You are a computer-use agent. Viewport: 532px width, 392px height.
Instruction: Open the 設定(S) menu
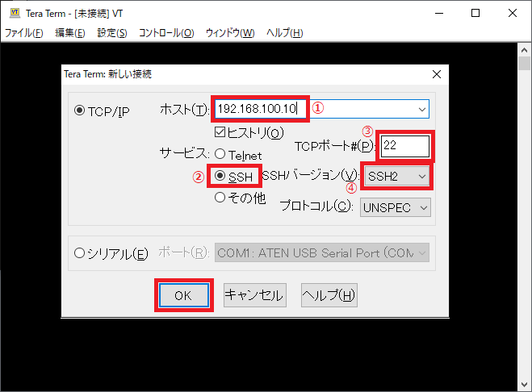point(112,33)
